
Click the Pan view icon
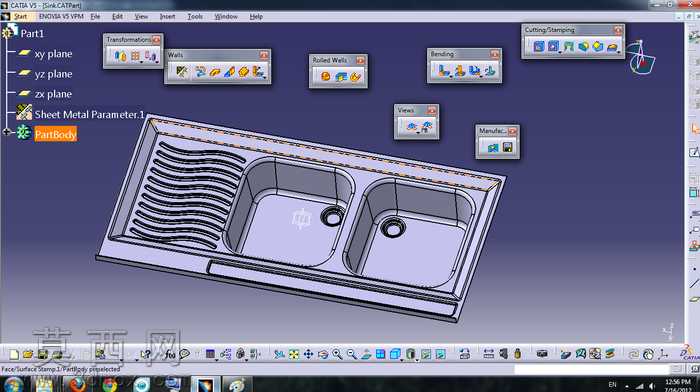(x=308, y=354)
